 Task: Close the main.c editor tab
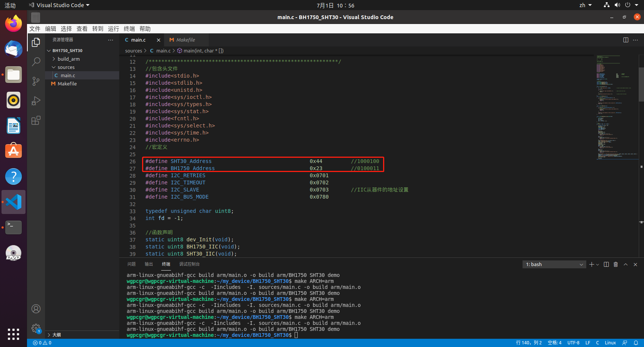[159, 40]
